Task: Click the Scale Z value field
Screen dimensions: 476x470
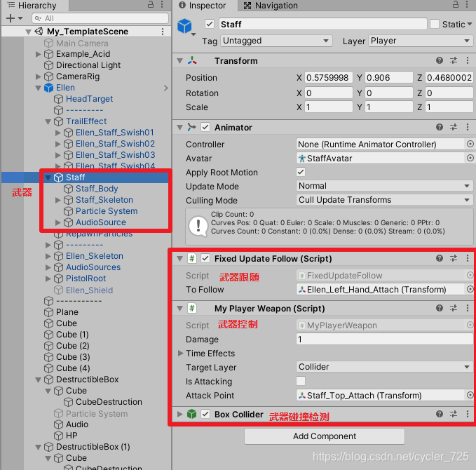Action: [x=449, y=107]
